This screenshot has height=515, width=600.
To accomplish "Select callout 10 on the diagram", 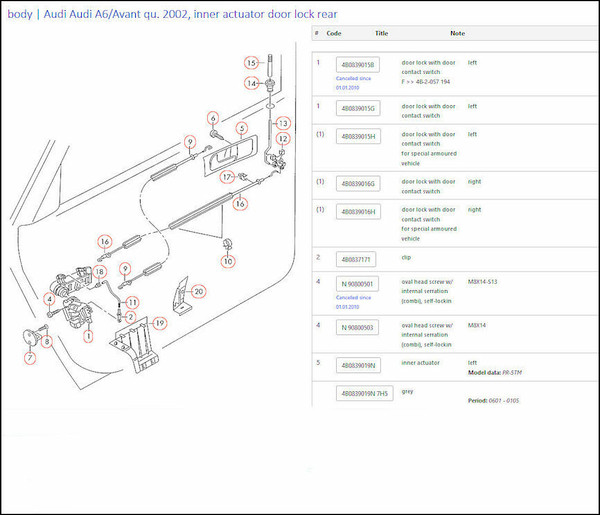I will coord(227,261).
